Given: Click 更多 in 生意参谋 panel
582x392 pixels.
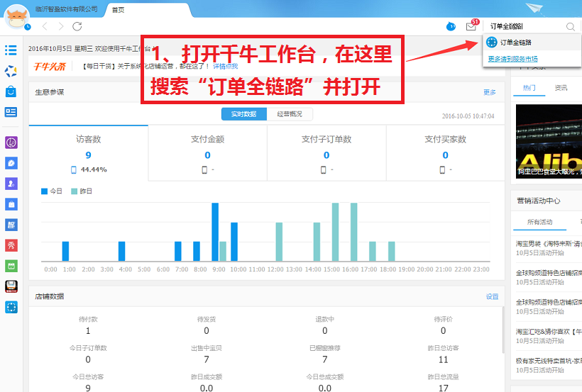Looking at the screenshot, I should tap(490, 92).
